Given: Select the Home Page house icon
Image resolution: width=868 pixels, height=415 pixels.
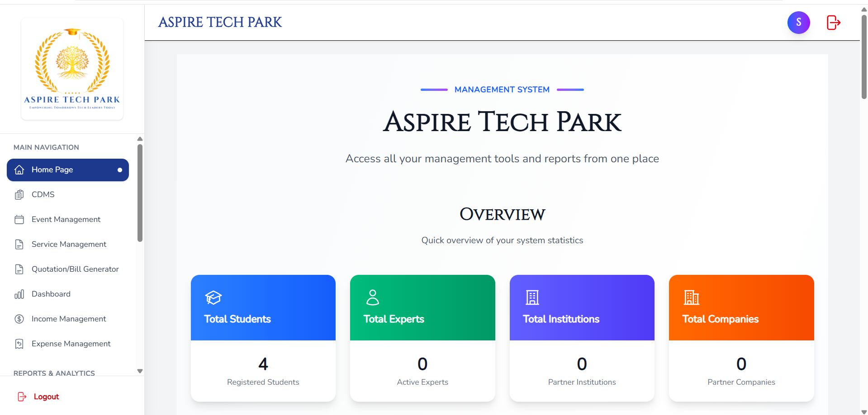Looking at the screenshot, I should [x=19, y=170].
